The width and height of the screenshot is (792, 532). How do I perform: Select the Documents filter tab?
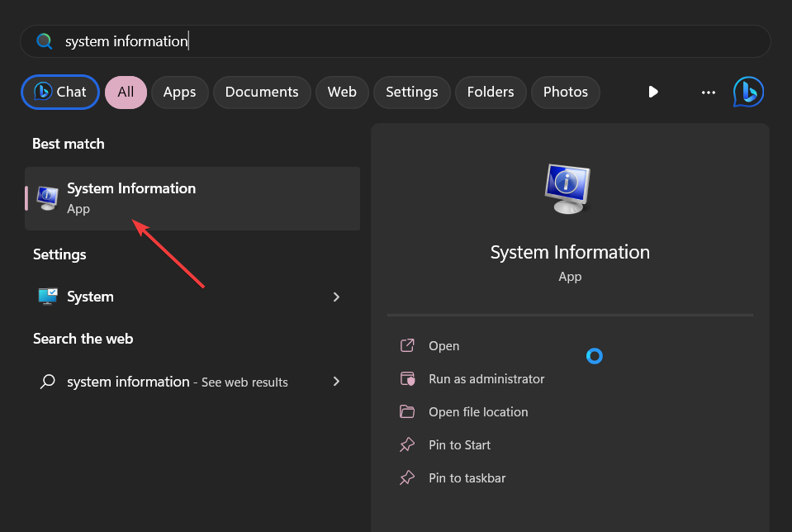262,92
